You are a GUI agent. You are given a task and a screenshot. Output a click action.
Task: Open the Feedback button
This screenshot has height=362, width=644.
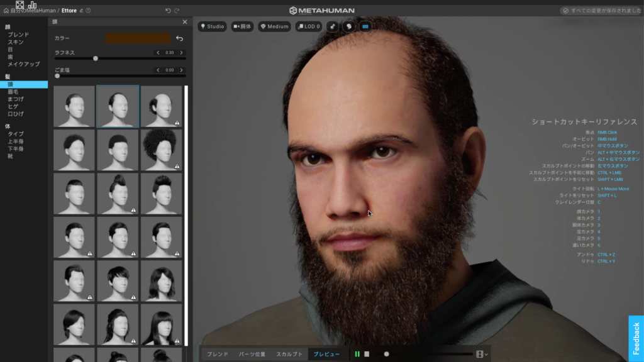coord(636,339)
